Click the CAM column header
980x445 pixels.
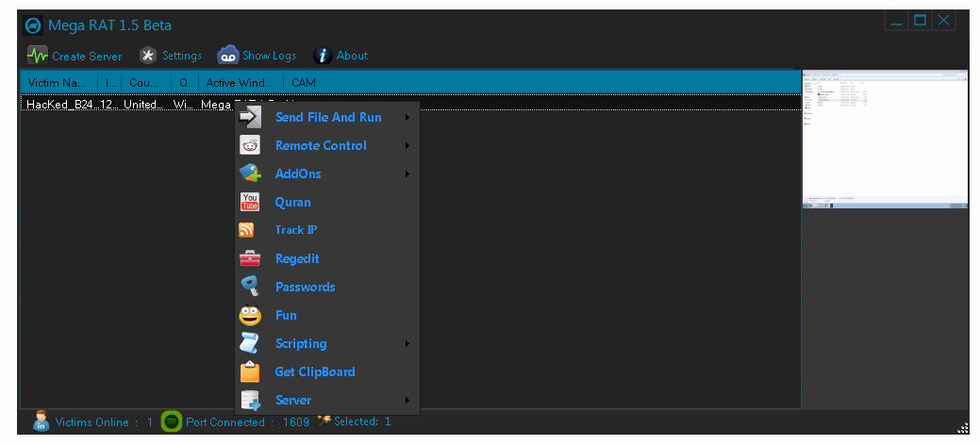[304, 82]
